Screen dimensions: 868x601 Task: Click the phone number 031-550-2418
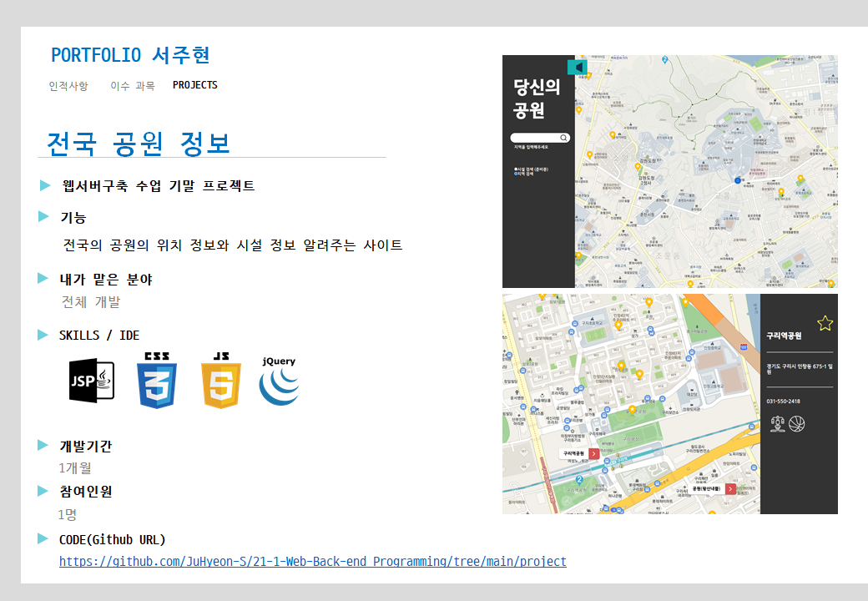coord(784,402)
